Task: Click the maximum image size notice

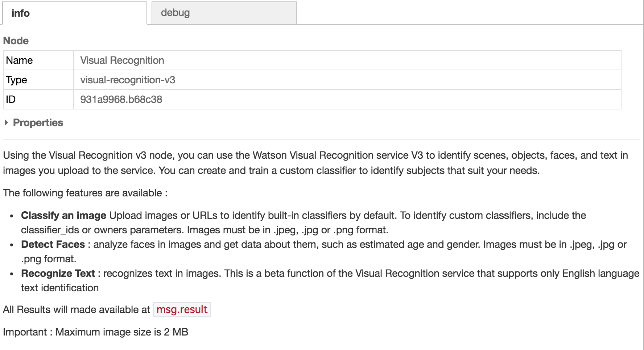Action: 95,332
